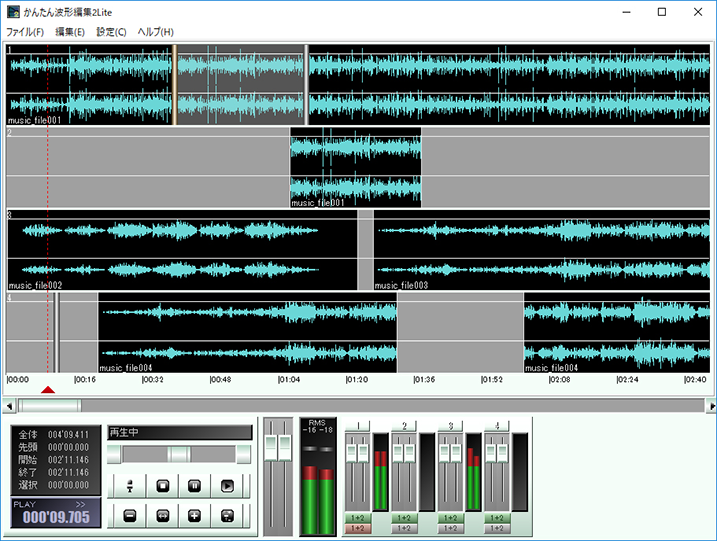
Task: Select the music_file003 clip in track 3
Action: tap(542, 250)
